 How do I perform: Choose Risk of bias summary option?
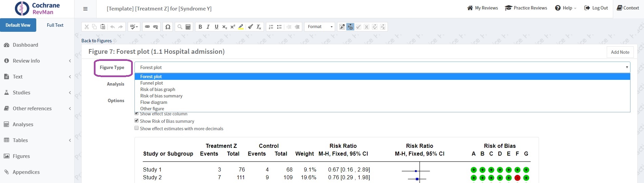(161, 96)
